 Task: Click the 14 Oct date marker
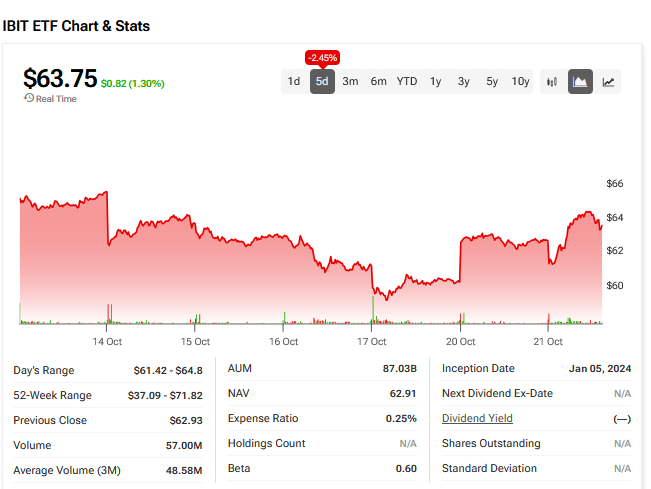coord(107,341)
